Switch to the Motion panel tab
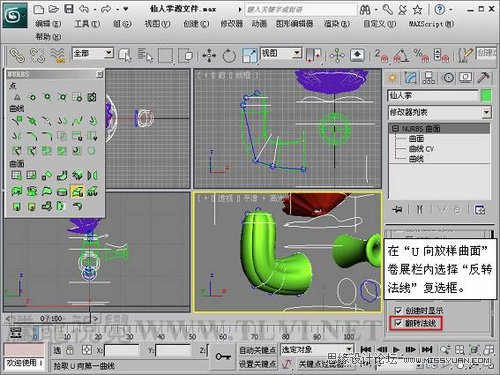Image resolution: width=500 pixels, height=375 pixels. point(448,78)
